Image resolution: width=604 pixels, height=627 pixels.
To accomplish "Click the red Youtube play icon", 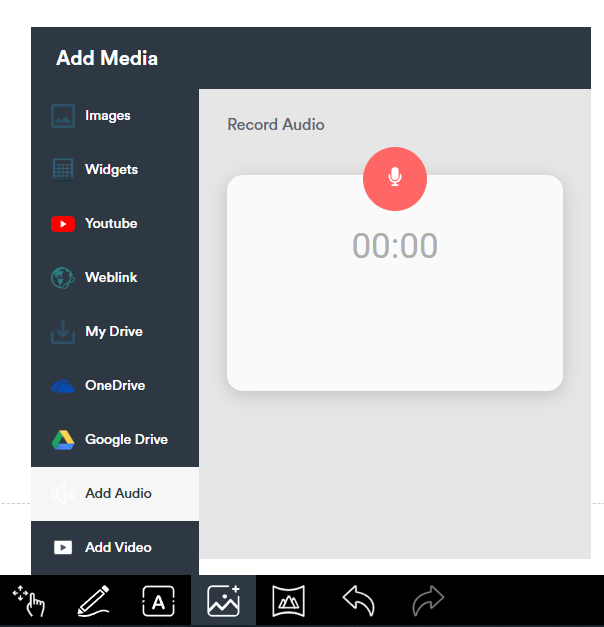I will [63, 224].
